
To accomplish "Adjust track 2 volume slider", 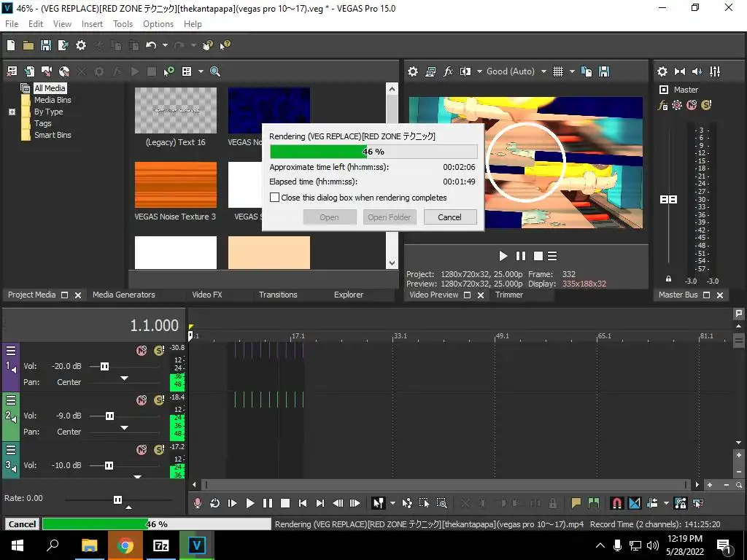I will tap(109, 416).
